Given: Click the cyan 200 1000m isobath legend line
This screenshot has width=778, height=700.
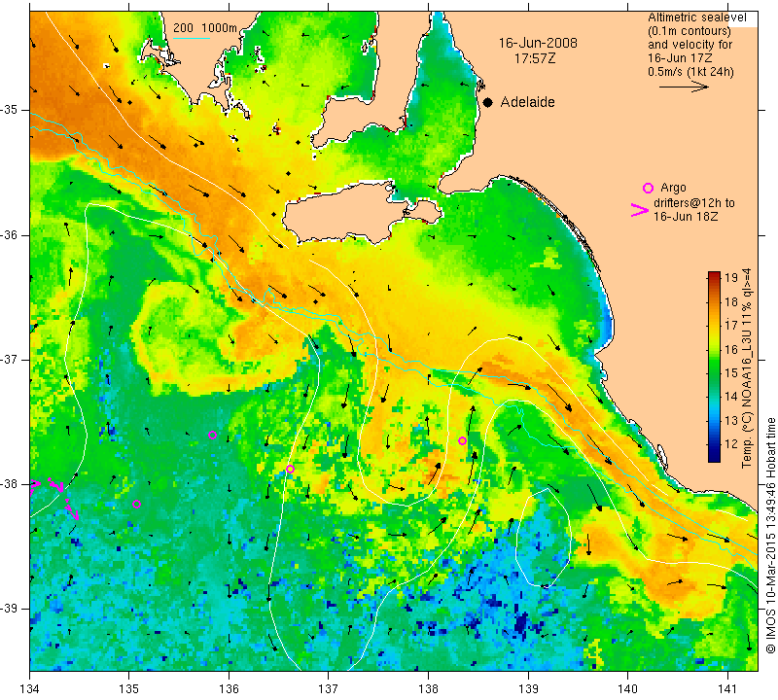Looking at the screenshot, I should (x=191, y=38).
